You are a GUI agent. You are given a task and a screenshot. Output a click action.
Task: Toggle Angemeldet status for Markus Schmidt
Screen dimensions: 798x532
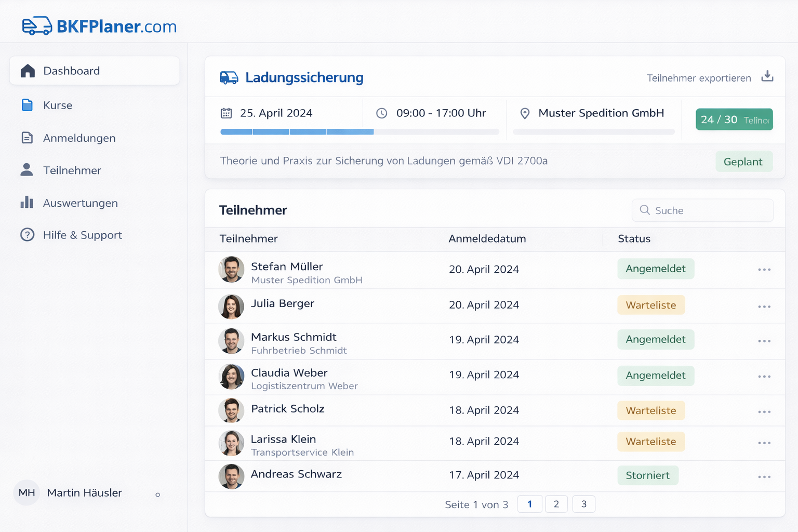point(656,339)
